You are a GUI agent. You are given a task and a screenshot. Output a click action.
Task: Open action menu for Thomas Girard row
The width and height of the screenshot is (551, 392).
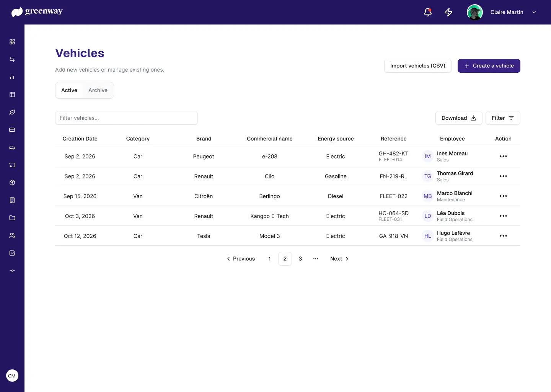coord(503,176)
